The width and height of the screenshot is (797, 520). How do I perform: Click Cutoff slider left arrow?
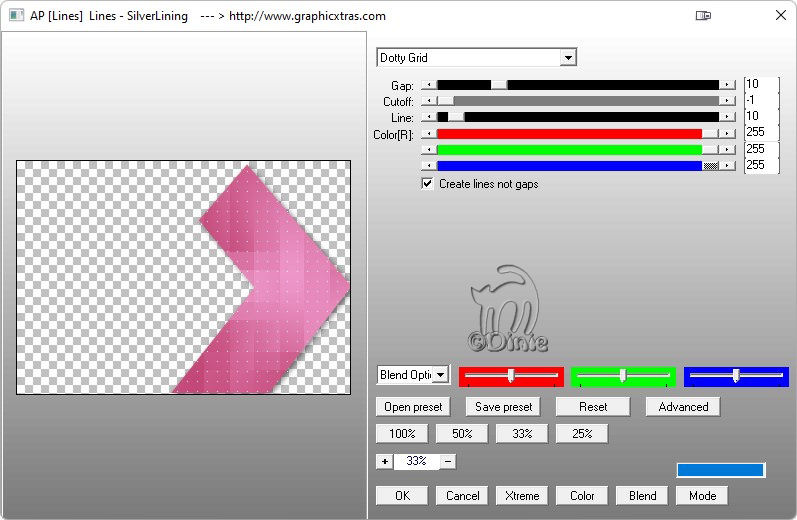(428, 101)
